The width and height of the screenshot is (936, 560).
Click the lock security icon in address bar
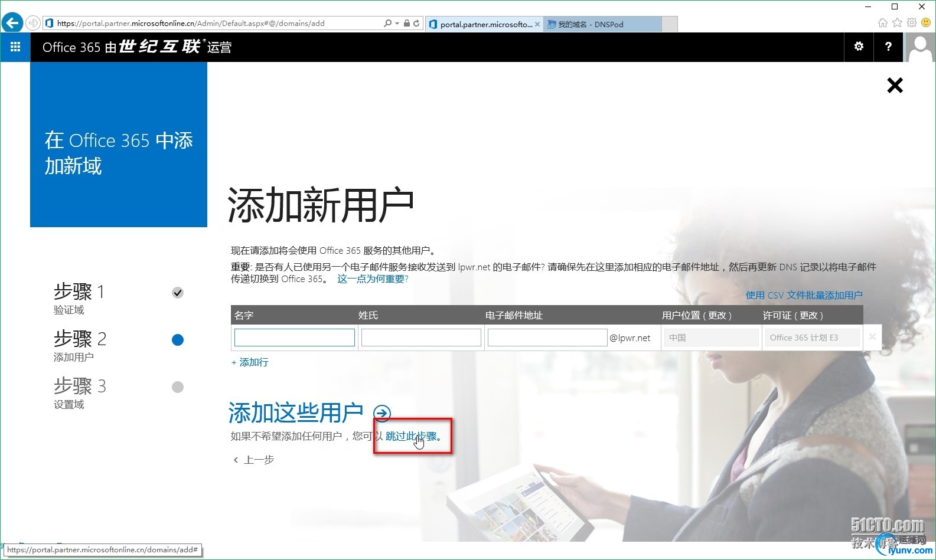tap(407, 23)
